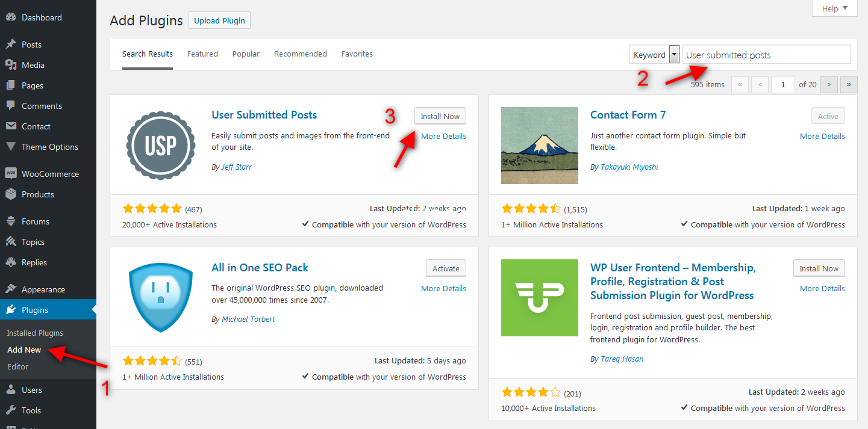The width and height of the screenshot is (868, 429).
Task: Click the Posts pushpin icon
Action: 10,45
